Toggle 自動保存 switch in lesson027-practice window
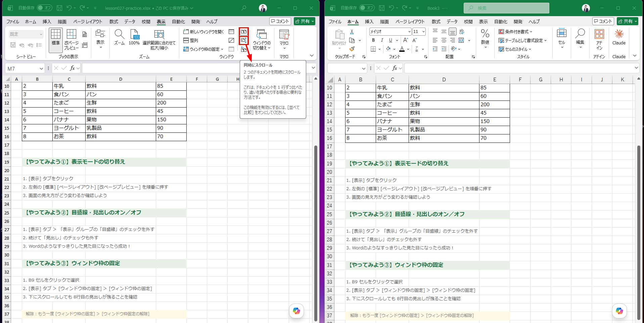Image resolution: width=644 pixels, height=323 pixels. 45,8
